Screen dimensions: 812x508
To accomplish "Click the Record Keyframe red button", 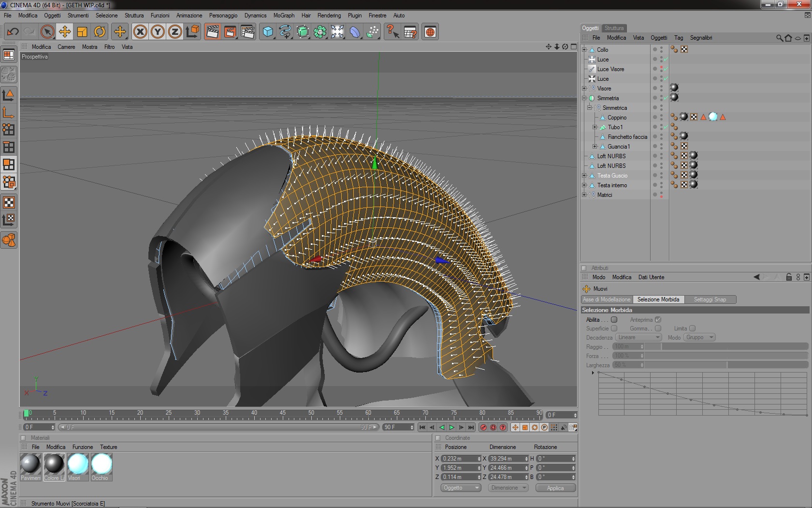I will pos(483,427).
